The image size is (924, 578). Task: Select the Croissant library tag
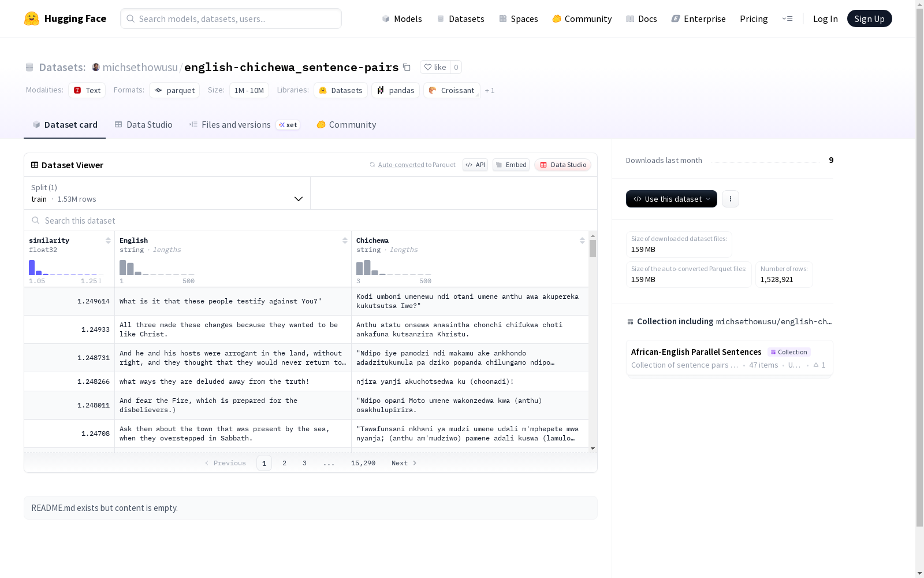pyautogui.click(x=452, y=90)
